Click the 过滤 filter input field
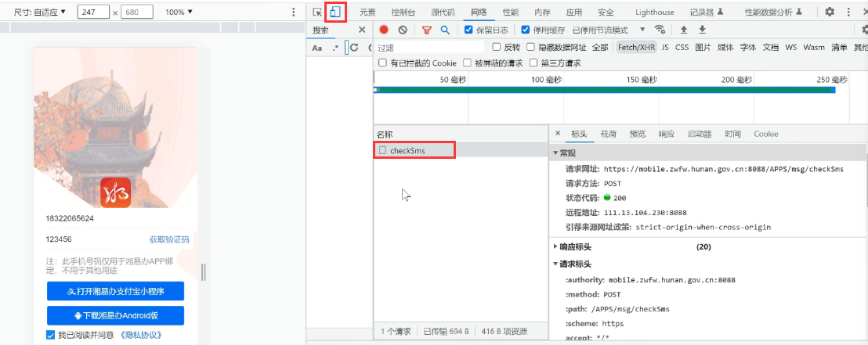Image resolution: width=868 pixels, height=345 pixels. (428, 48)
